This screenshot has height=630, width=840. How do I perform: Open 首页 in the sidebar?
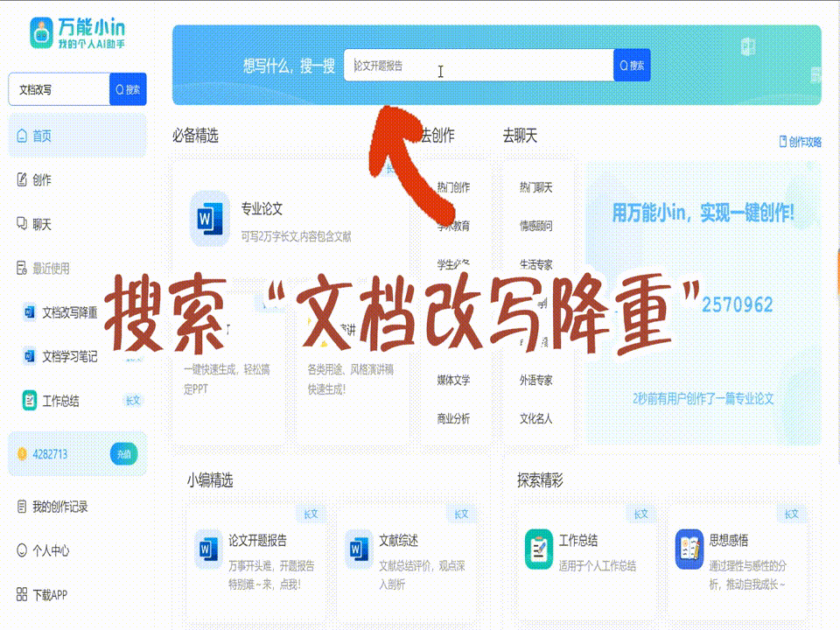click(x=41, y=136)
